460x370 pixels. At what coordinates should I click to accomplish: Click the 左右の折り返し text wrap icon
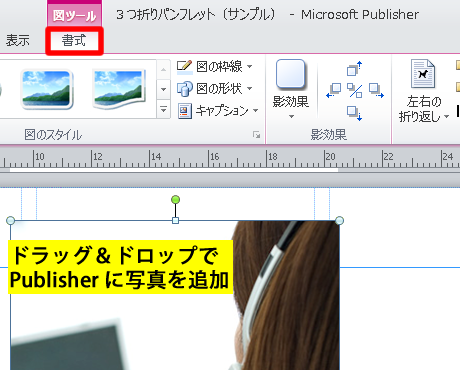coord(423,74)
